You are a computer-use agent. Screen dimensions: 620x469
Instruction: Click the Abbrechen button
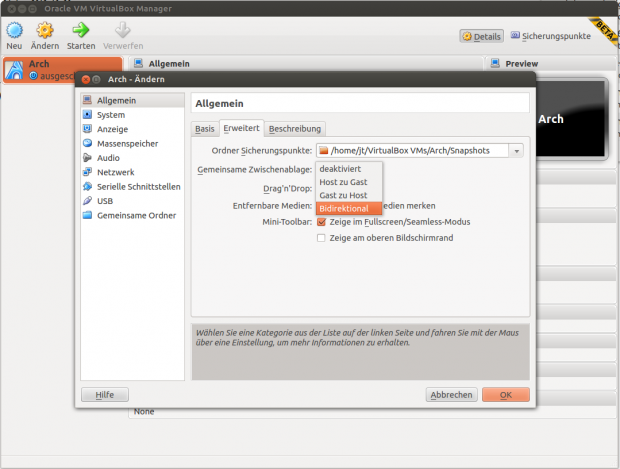[x=451, y=395]
